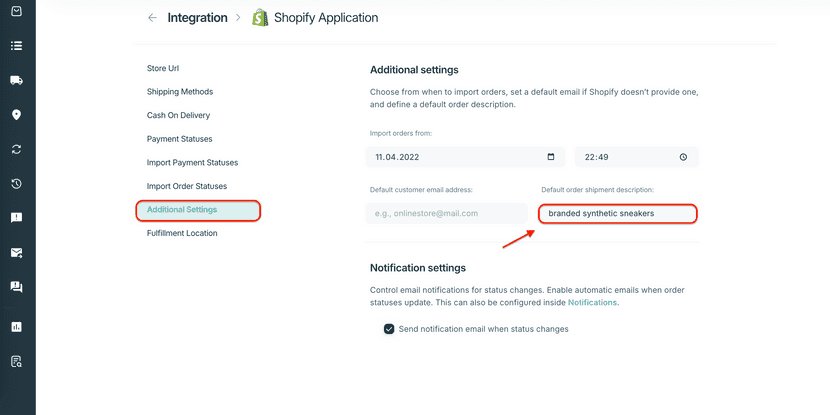830x415 pixels.
Task: Click the back arrow next to Integration
Action: [x=152, y=18]
